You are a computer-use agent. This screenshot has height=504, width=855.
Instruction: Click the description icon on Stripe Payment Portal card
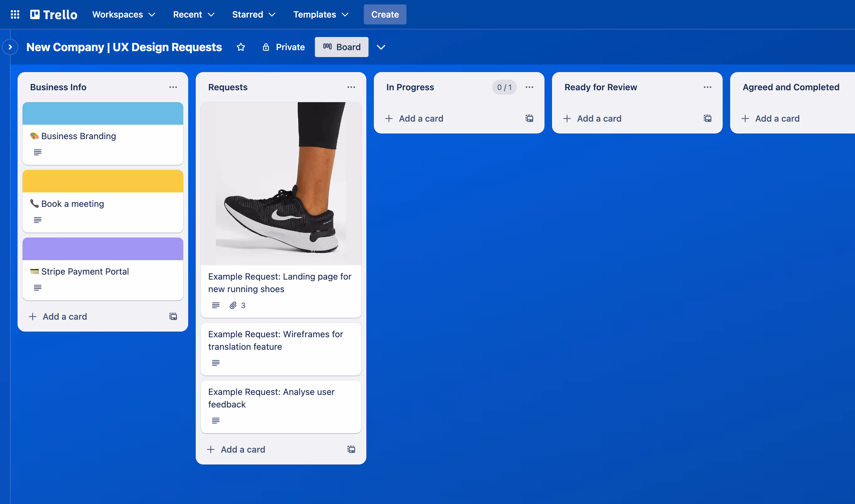coord(37,287)
